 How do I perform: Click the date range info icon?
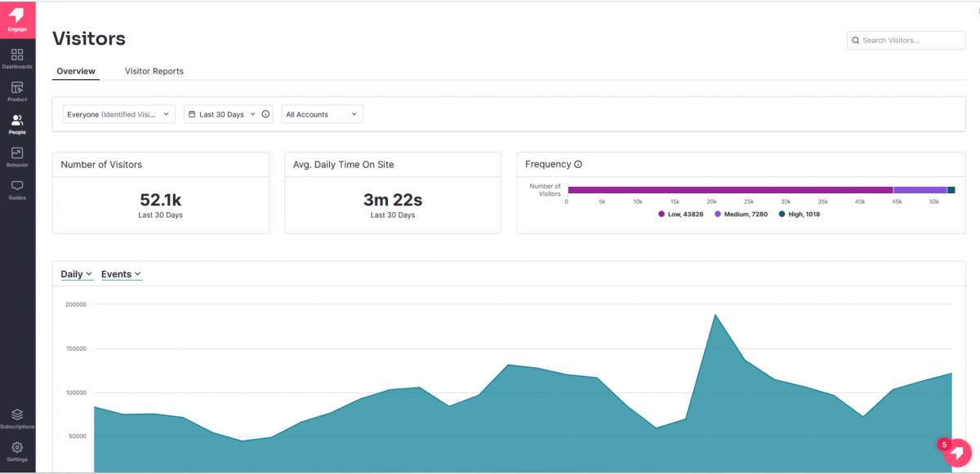(265, 114)
